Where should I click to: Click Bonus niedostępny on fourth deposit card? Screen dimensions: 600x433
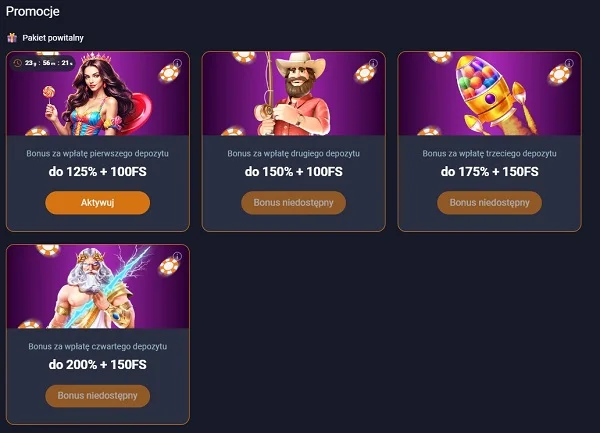(97, 395)
